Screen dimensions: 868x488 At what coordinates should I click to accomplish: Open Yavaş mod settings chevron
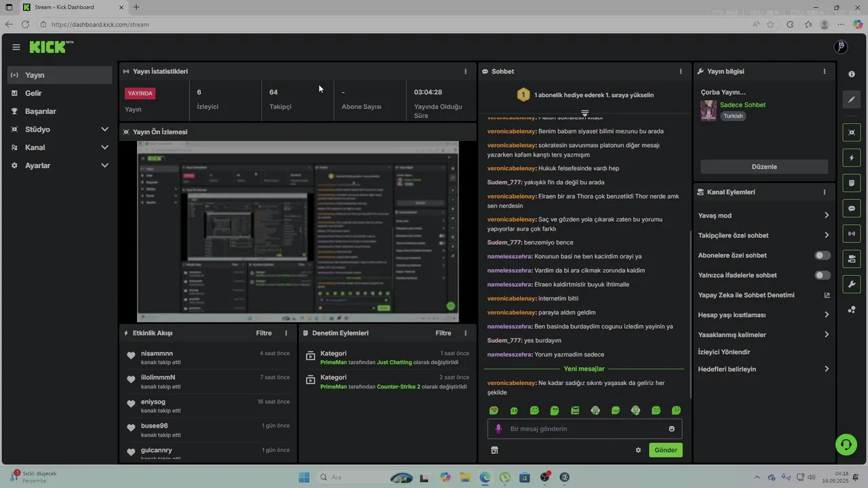tap(827, 216)
